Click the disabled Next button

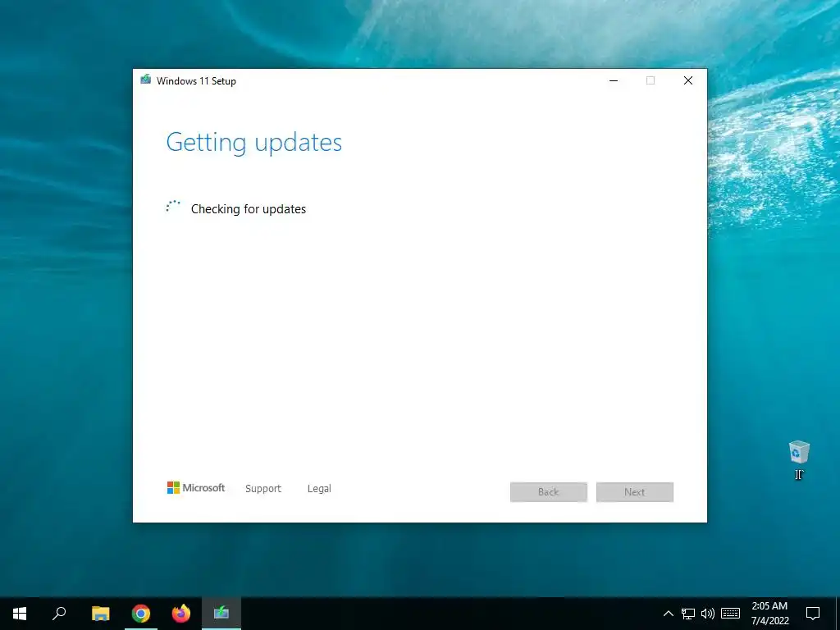pyautogui.click(x=634, y=492)
